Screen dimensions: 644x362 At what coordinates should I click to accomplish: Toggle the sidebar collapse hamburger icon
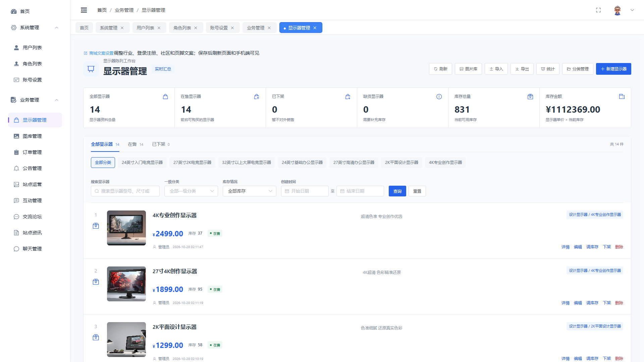tap(84, 10)
